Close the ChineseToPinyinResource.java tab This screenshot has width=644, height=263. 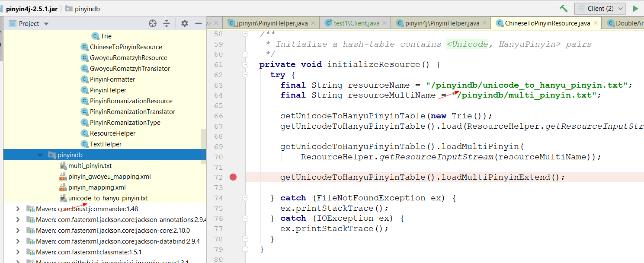pos(596,23)
